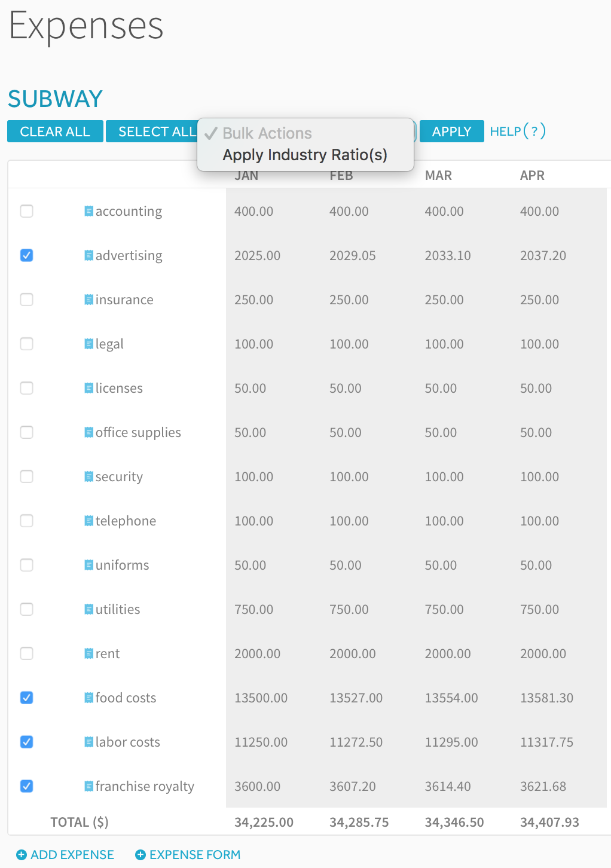Tick the security row checkbox
This screenshot has height=868, width=611.
(x=27, y=476)
